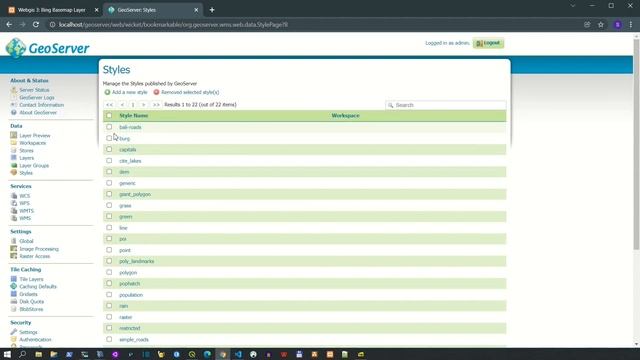Click the Layer Groups icon
The height and width of the screenshot is (360, 640).
coord(14,165)
